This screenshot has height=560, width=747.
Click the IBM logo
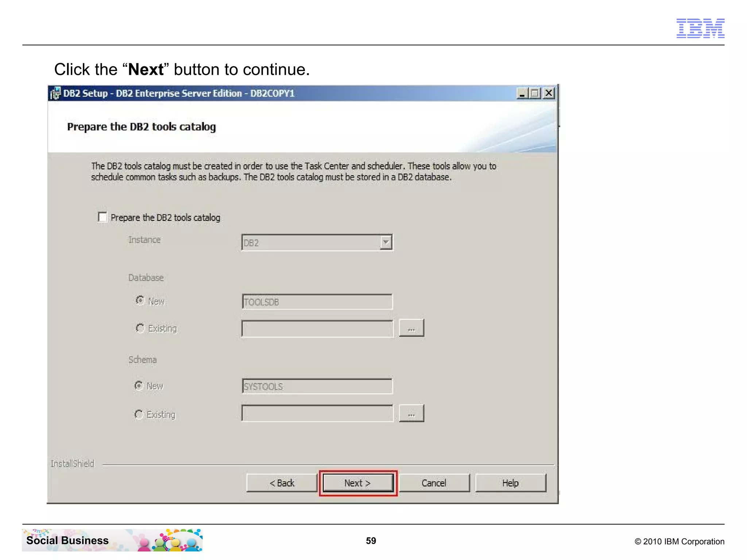tap(700, 28)
